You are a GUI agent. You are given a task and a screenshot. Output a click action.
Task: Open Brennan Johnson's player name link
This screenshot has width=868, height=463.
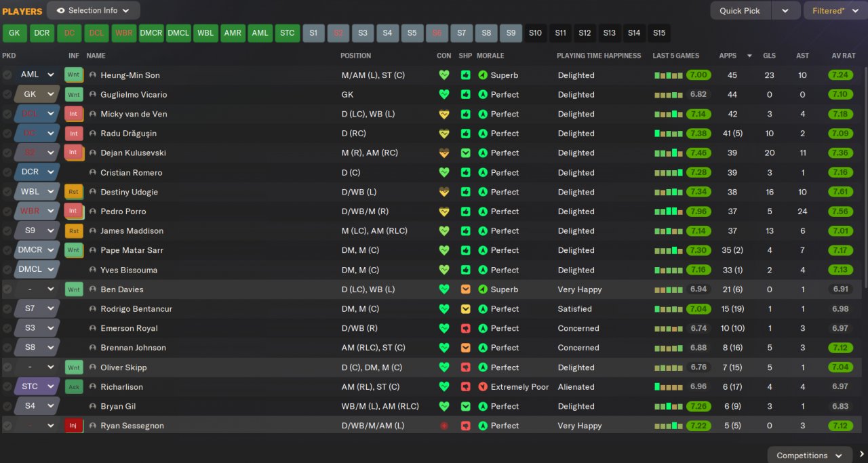(133, 348)
